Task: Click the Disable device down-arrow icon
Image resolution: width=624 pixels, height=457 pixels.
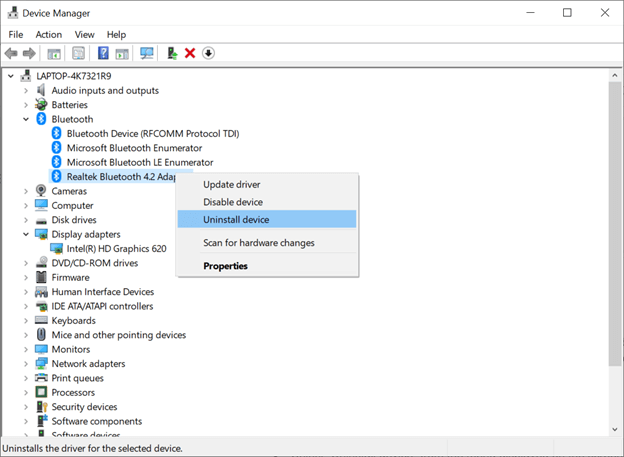Action: click(x=209, y=53)
